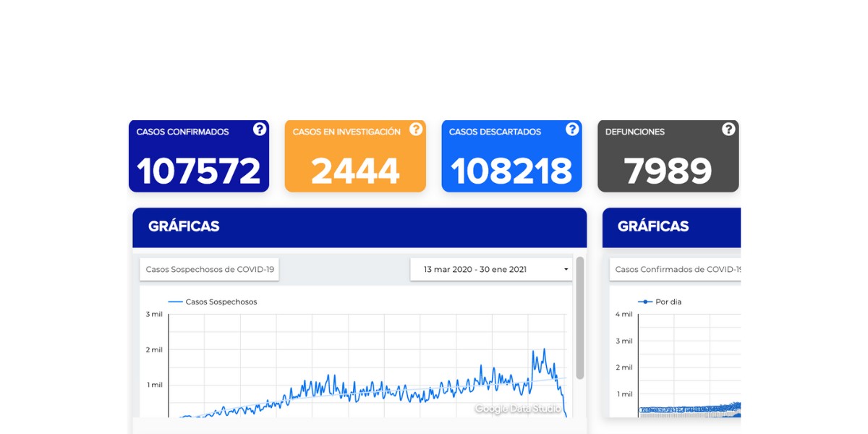This screenshot has width=868, height=434.
Task: Click the 4 mil axis label on confirmed chart
Action: click(x=624, y=314)
